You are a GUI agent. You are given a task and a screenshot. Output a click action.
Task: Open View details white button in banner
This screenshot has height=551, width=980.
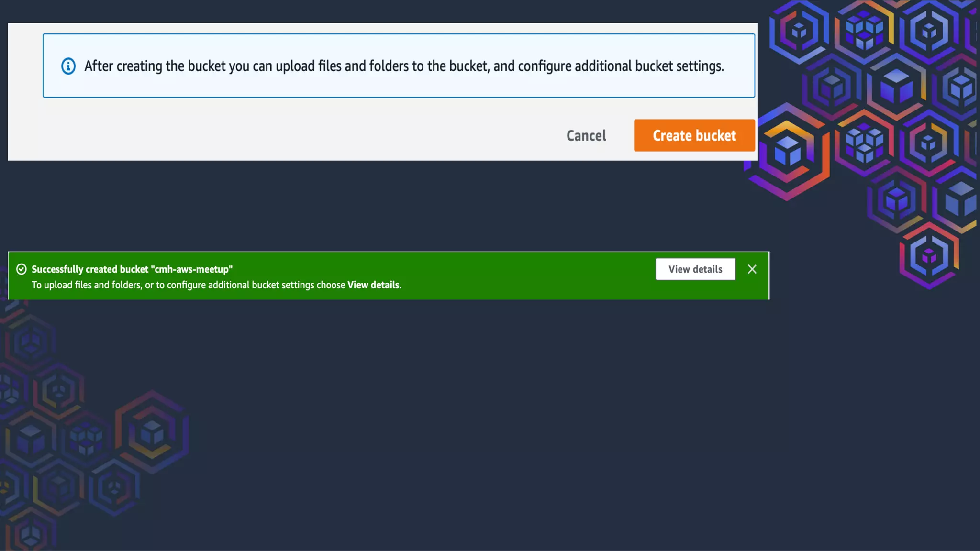(695, 269)
